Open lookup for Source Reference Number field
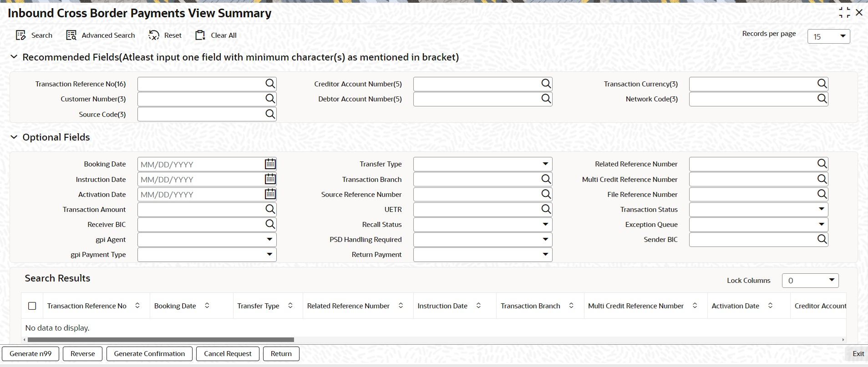868x367 pixels. coord(546,194)
